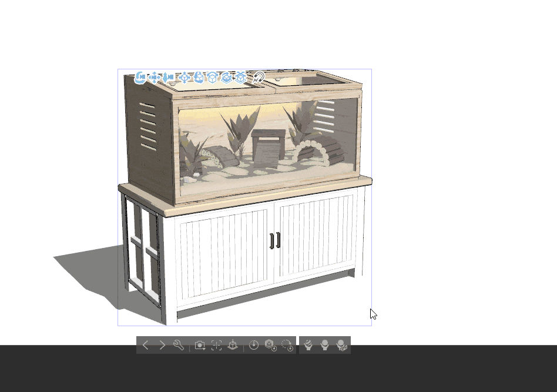This screenshot has width=557, height=392.
Task: Select the pan camera four-arrow icon
Action: pyautogui.click(x=154, y=78)
